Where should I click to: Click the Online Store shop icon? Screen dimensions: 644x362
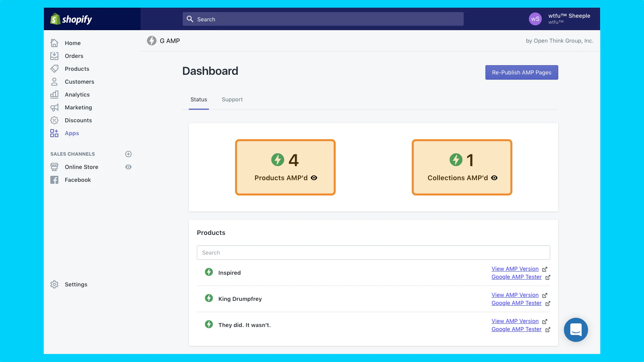coord(54,167)
